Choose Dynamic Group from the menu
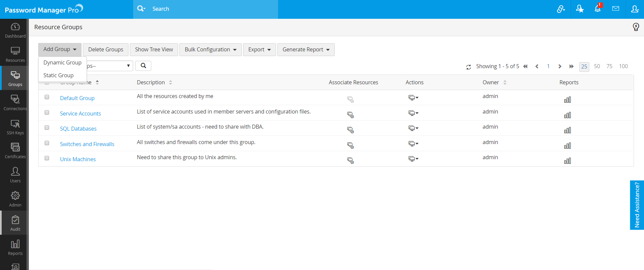 tap(62, 63)
